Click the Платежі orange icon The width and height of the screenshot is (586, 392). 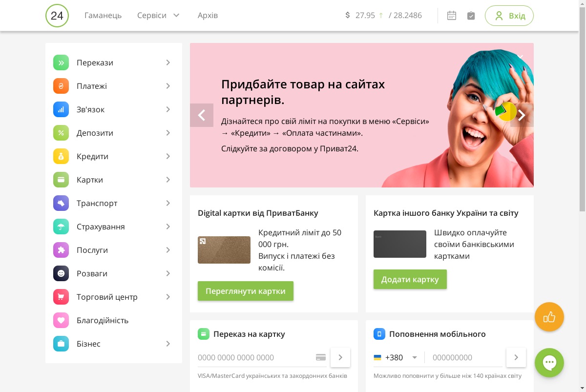tap(61, 86)
